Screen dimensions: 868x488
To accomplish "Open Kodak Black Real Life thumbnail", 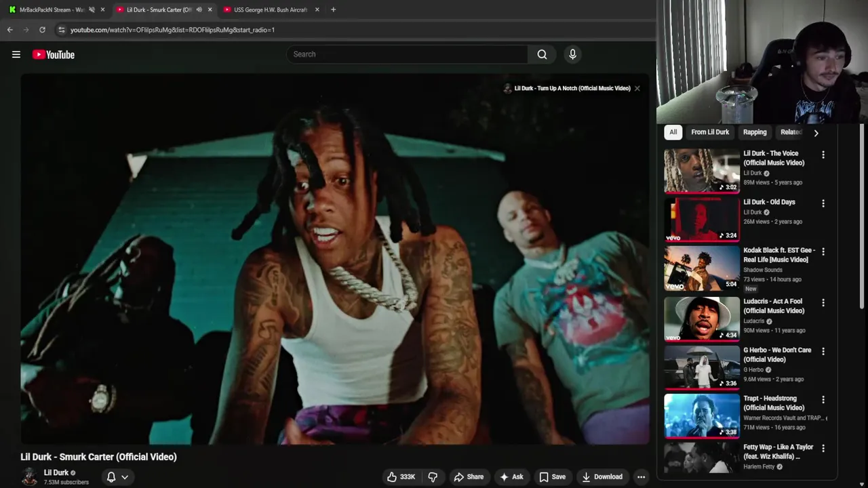I will coord(702,268).
